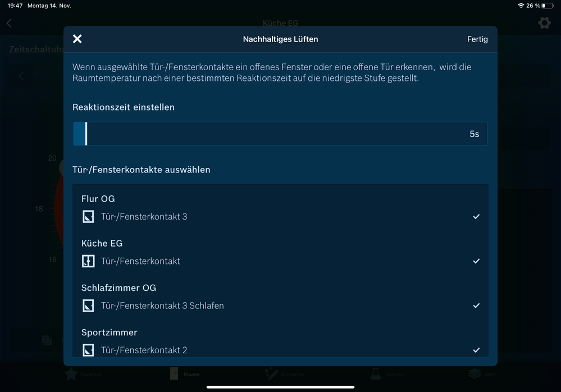Click the Schlafzimmer OG window contact icon
Image resolution: width=561 pixels, height=392 pixels.
(88, 306)
